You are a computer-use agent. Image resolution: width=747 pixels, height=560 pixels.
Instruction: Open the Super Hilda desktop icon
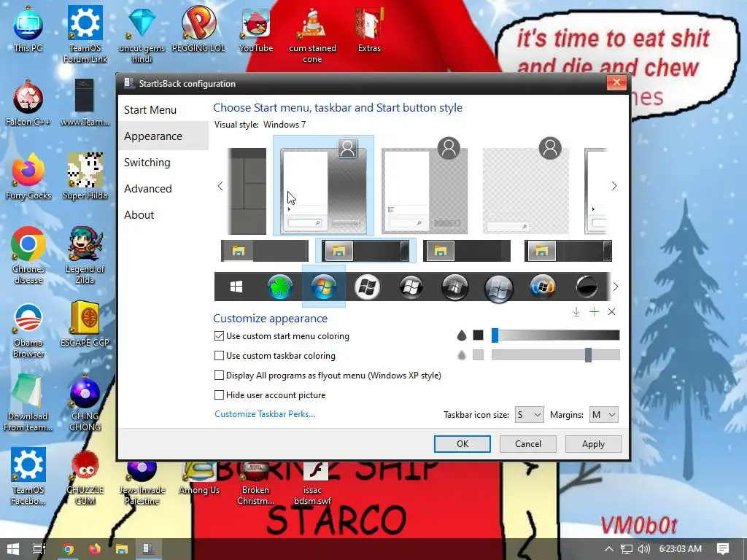click(x=85, y=176)
